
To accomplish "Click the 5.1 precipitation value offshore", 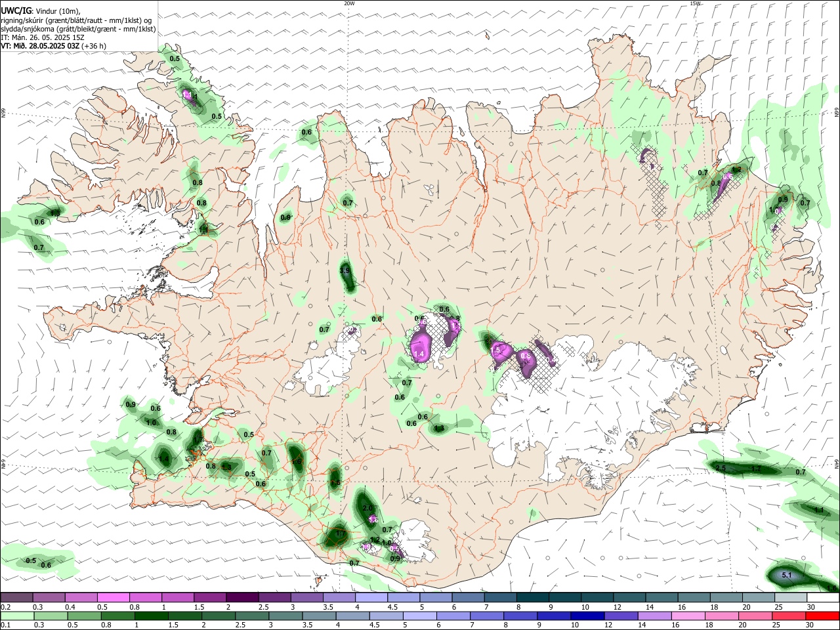I will tap(787, 576).
